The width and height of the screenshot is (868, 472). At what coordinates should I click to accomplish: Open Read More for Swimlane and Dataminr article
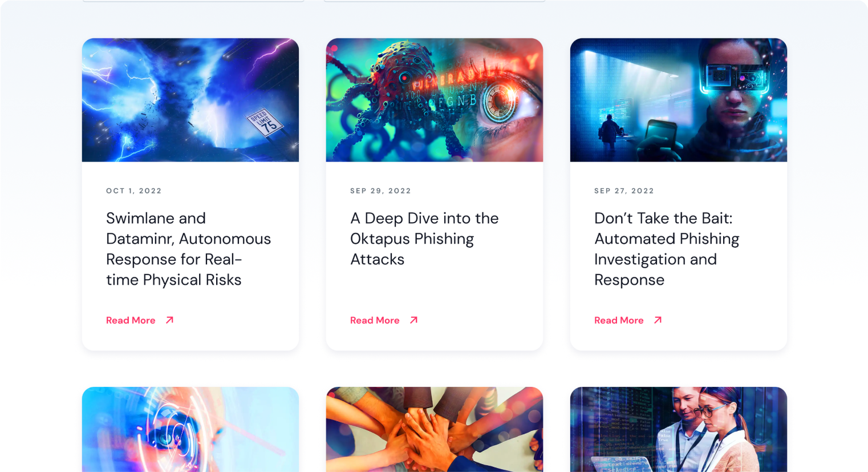tap(131, 320)
